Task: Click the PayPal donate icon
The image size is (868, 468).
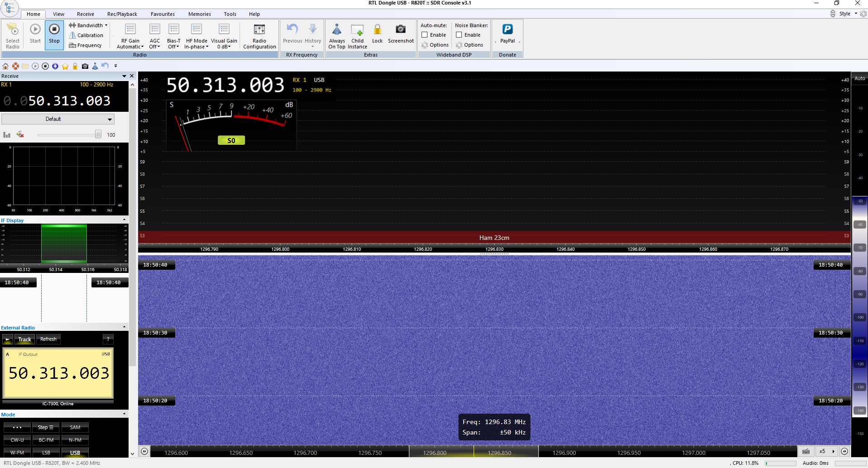Action: pyautogui.click(x=507, y=30)
